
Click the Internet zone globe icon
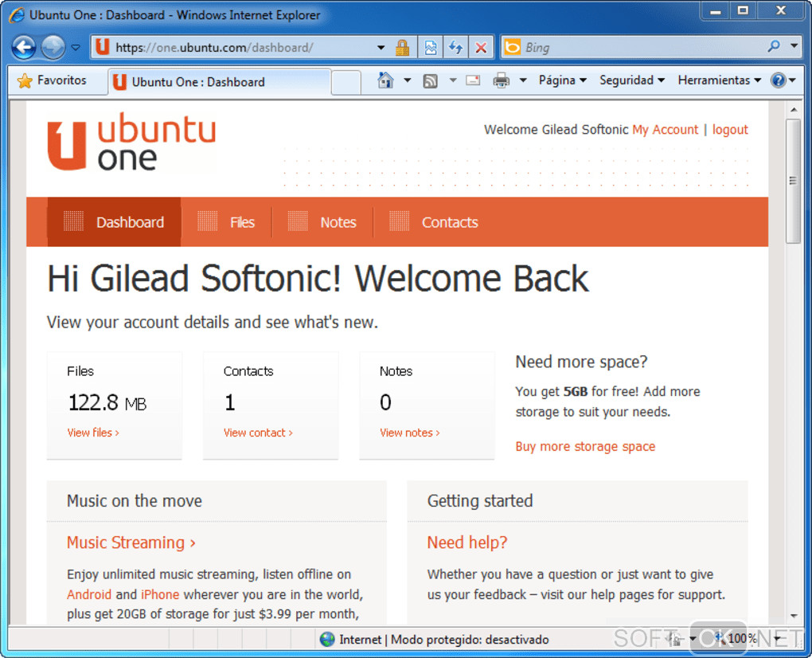(x=327, y=640)
